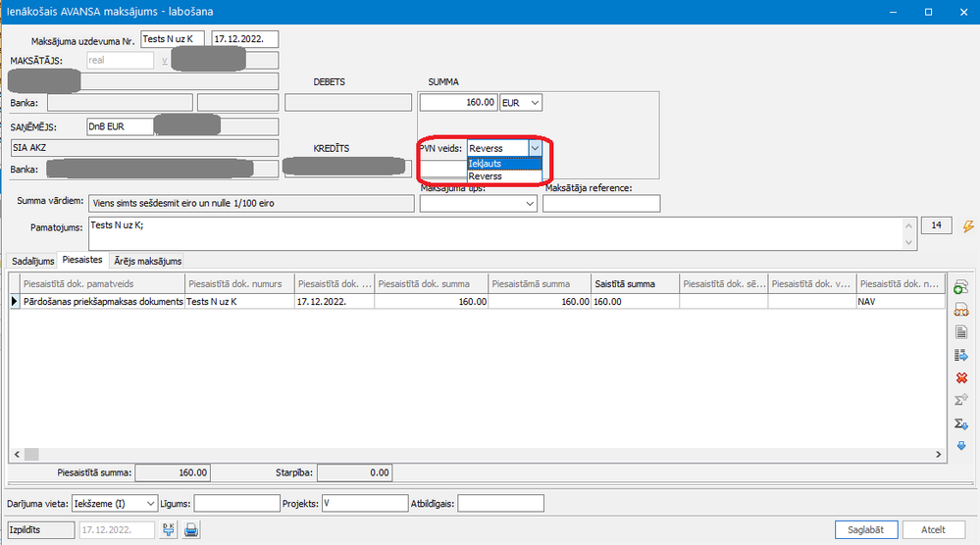
Task: Click Saistītā summa cell value 160.00
Action: (635, 302)
